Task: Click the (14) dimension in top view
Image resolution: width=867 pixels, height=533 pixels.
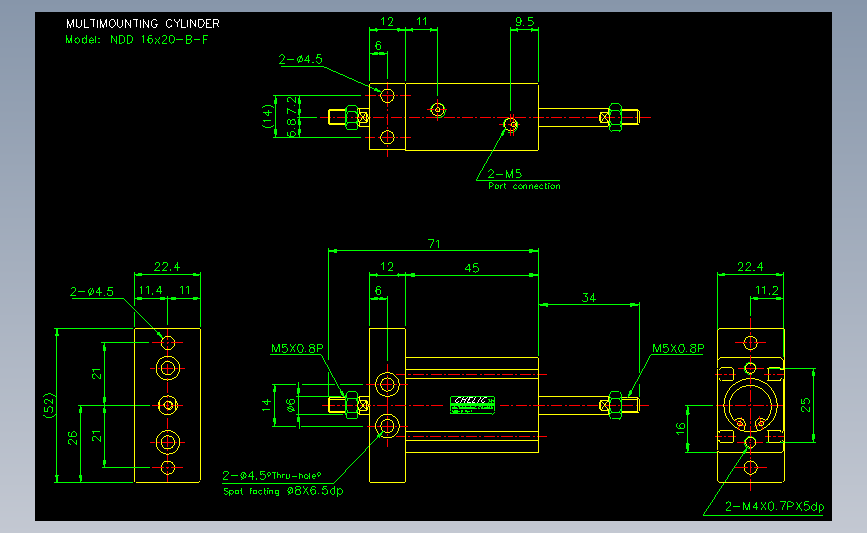Action: (x=268, y=117)
